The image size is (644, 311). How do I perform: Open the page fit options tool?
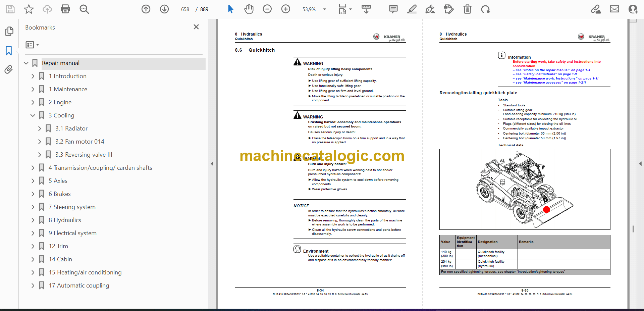coord(344,9)
